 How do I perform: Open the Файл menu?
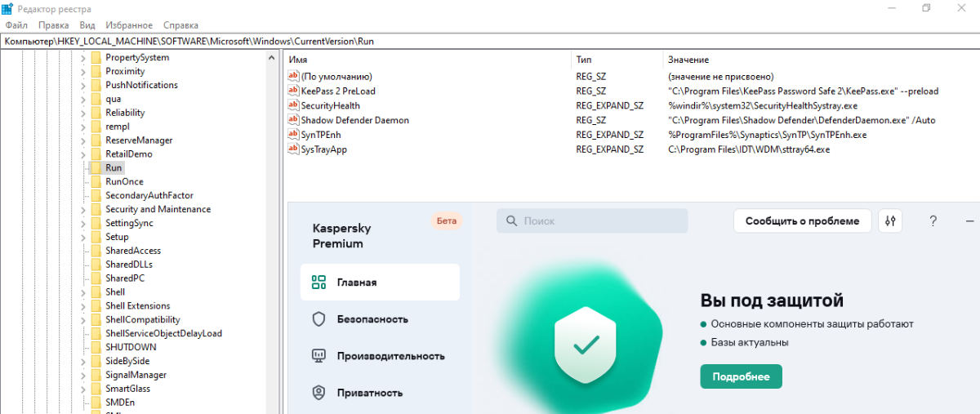pos(16,25)
